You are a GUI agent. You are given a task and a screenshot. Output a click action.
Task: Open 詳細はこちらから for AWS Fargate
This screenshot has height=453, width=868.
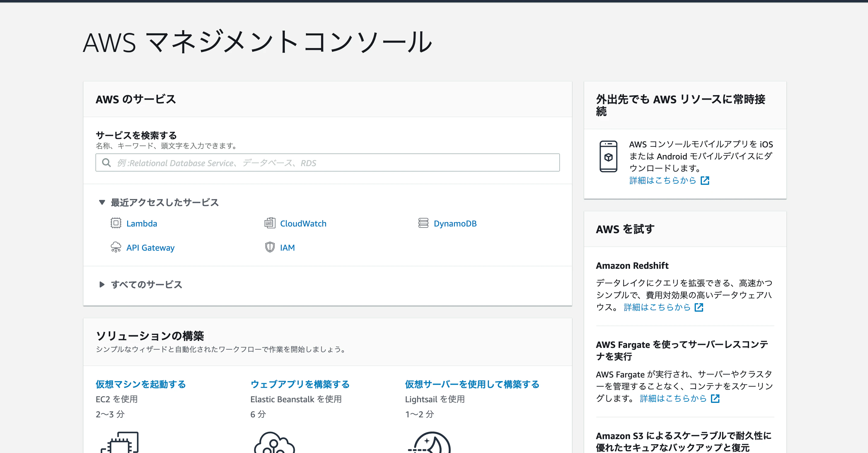[673, 399]
